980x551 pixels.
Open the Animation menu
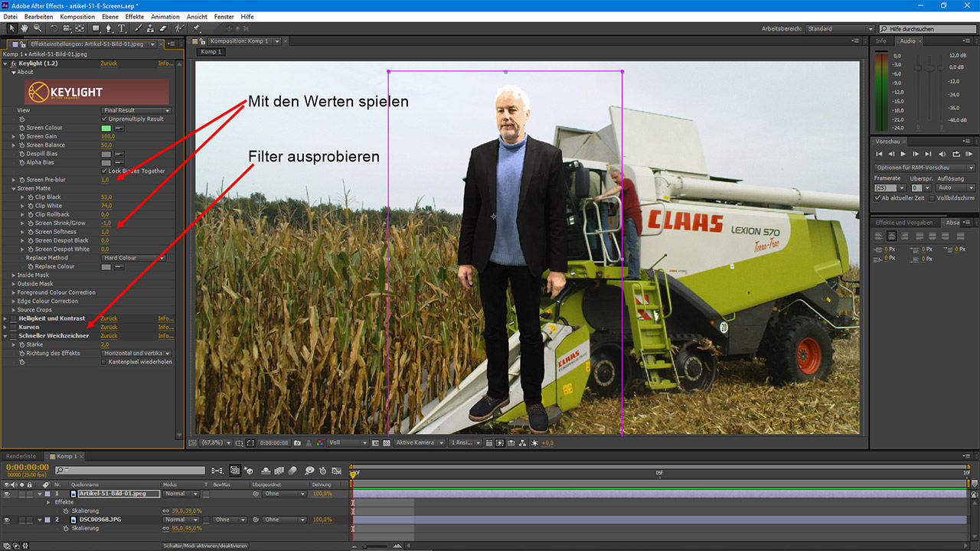tap(165, 16)
